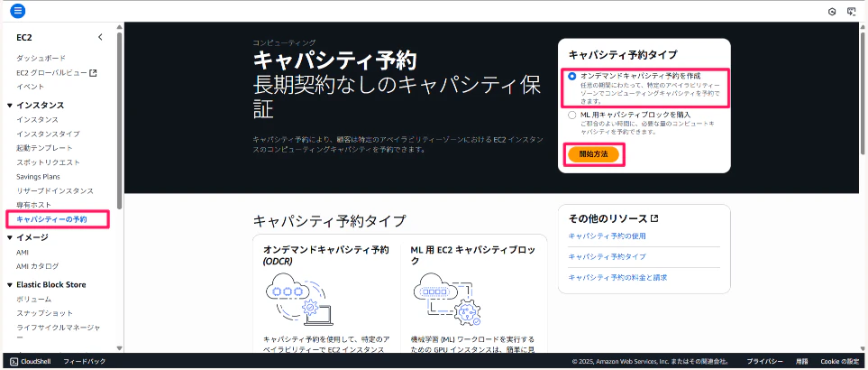The width and height of the screenshot is (868, 370).
Task: Click the ML 用 EC2 キャパシティブロック card heading
Action: pos(473,254)
